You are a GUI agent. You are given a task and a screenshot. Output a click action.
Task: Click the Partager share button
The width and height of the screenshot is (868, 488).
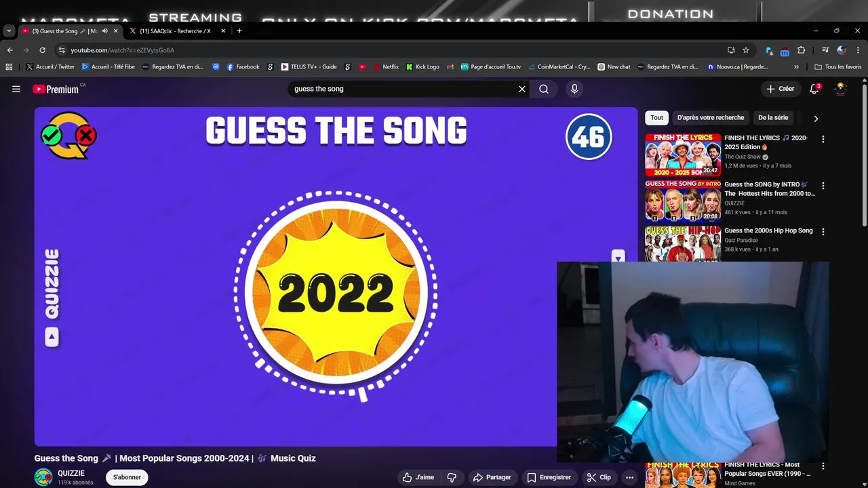click(492, 477)
